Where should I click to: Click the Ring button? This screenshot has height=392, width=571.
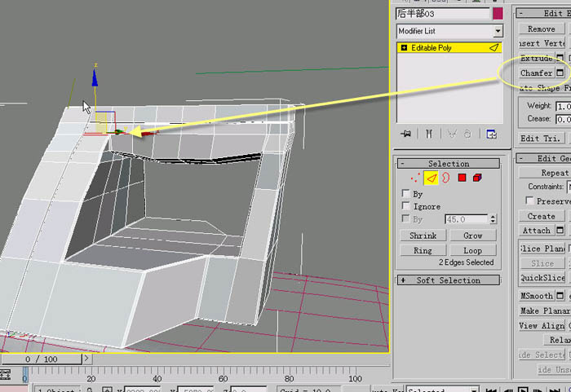(423, 250)
